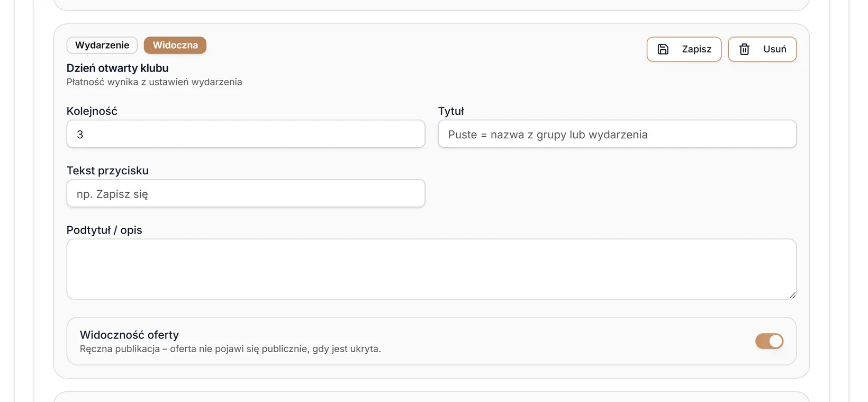Screen dimensions: 868x402
Task: Click the Widoczność oferty title text
Action: pos(129,335)
